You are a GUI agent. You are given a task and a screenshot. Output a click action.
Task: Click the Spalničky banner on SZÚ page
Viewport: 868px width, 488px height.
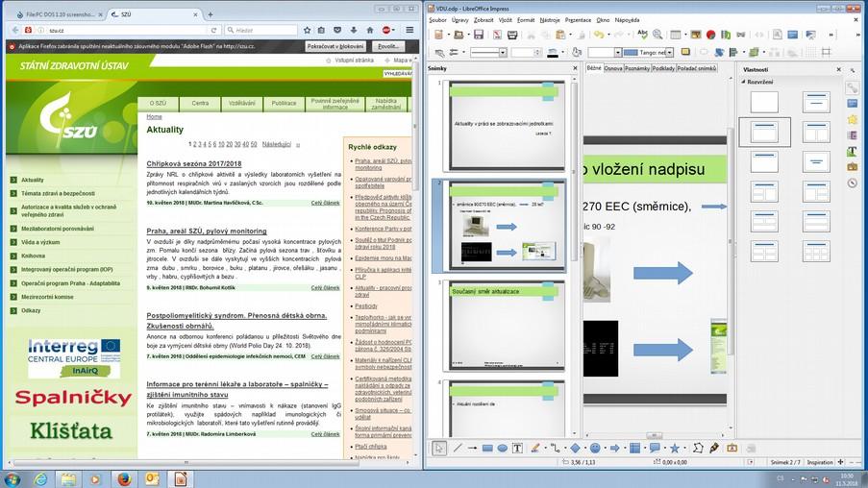click(x=73, y=398)
